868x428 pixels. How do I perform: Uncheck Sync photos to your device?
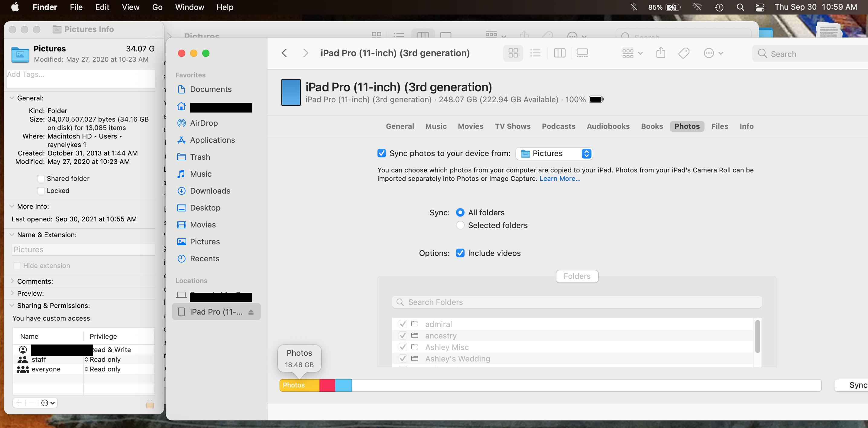coord(381,153)
